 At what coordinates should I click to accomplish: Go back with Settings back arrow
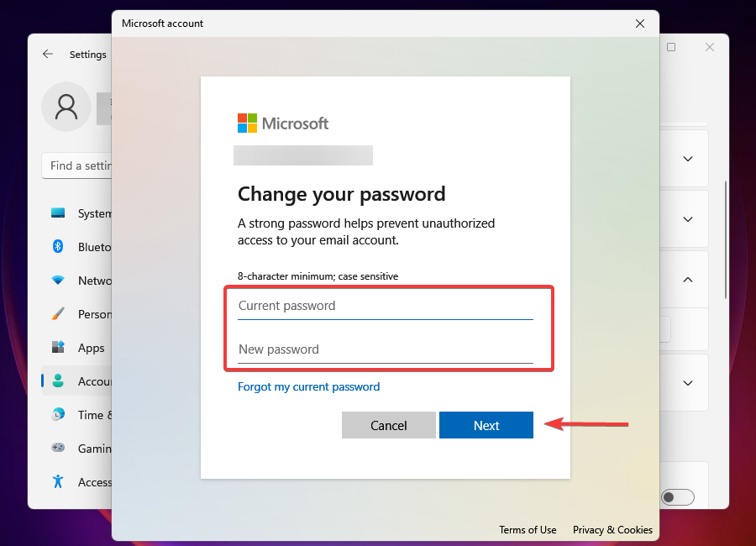click(x=47, y=54)
